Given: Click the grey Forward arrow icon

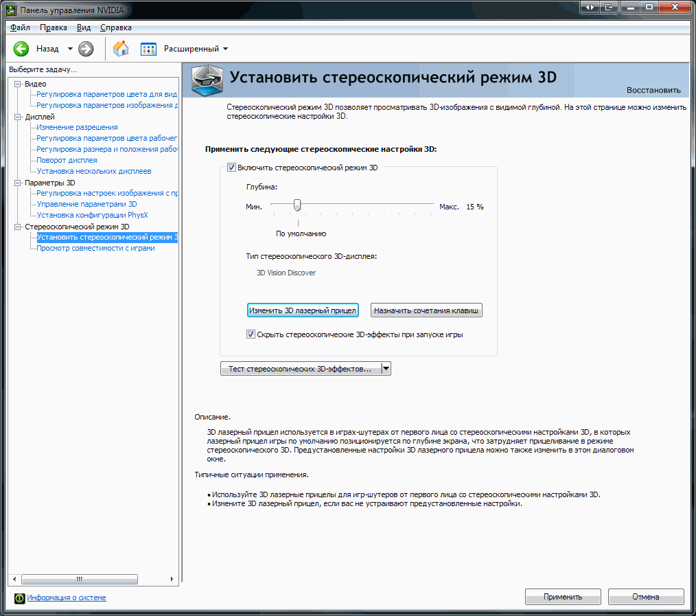Looking at the screenshot, I should 86,49.
